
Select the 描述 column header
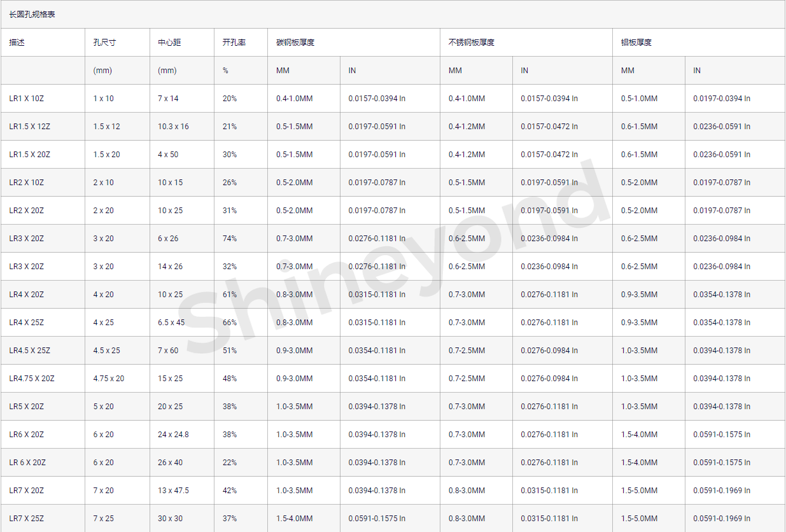tap(17, 43)
